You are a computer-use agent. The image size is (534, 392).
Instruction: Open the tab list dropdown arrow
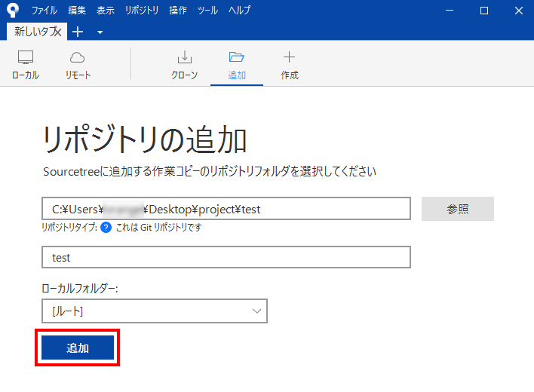point(100,32)
